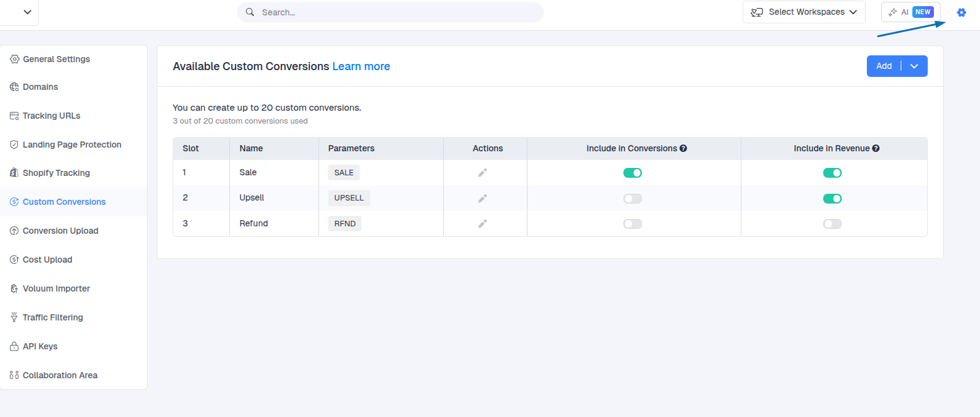Toggle off Include in Revenue for Upsell

coord(832,199)
